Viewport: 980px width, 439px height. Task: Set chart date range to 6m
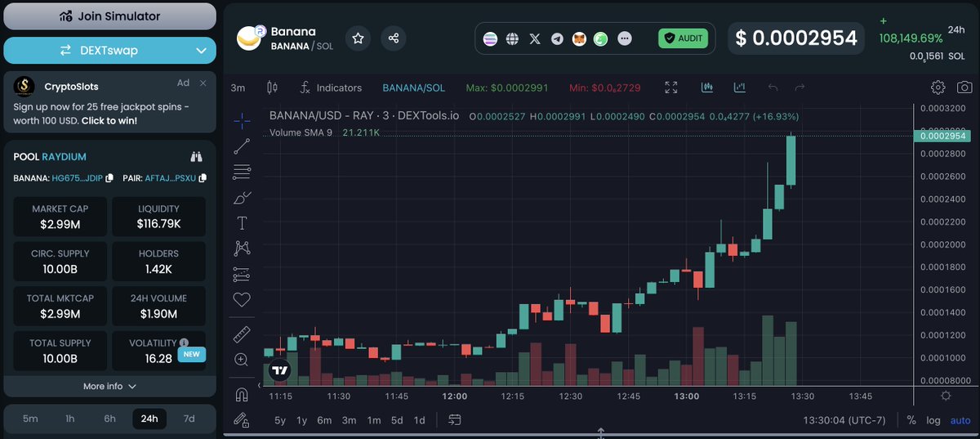[x=324, y=420]
